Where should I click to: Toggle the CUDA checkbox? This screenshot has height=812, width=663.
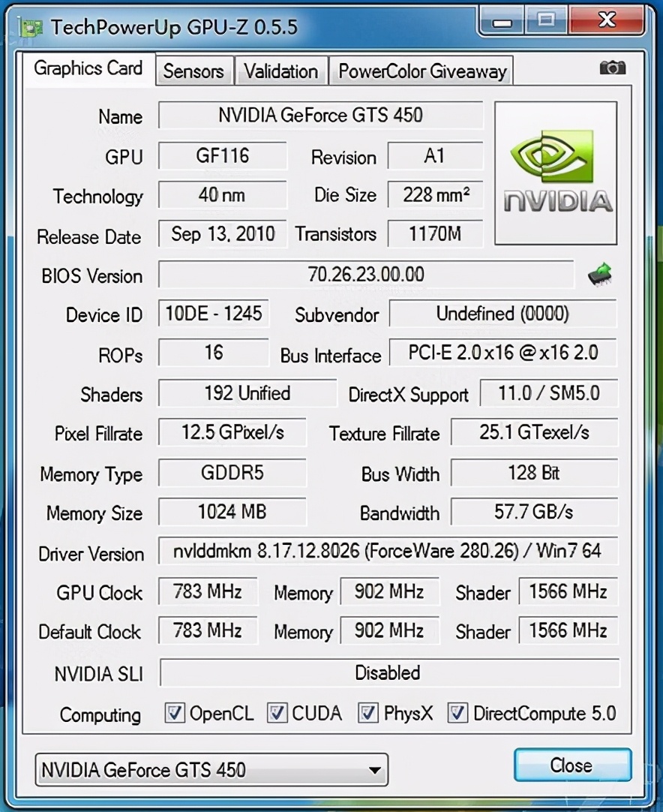point(277,713)
